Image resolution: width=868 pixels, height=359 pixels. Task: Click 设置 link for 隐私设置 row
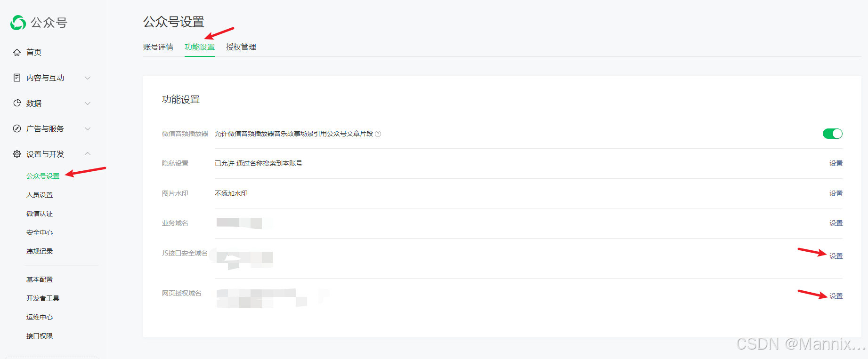(x=836, y=163)
